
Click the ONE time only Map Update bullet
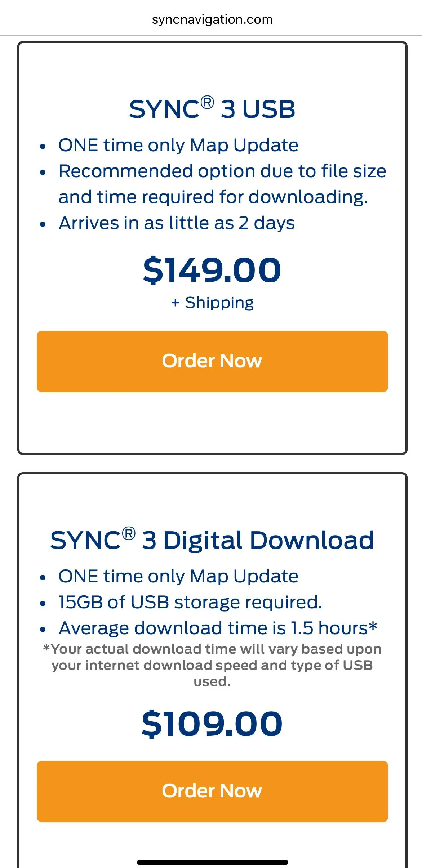(178, 145)
